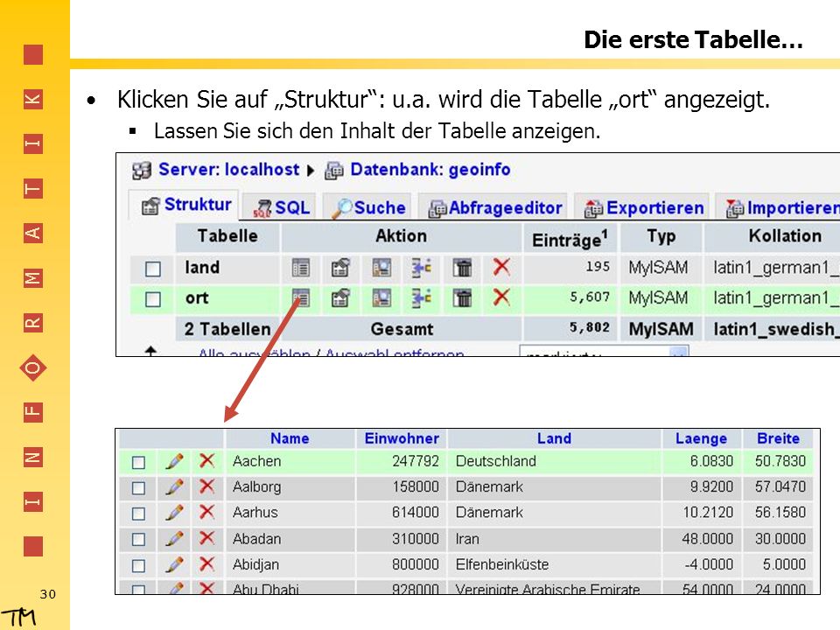This screenshot has height=630, width=840.
Task: Delete the Abadan row
Action: [206, 538]
